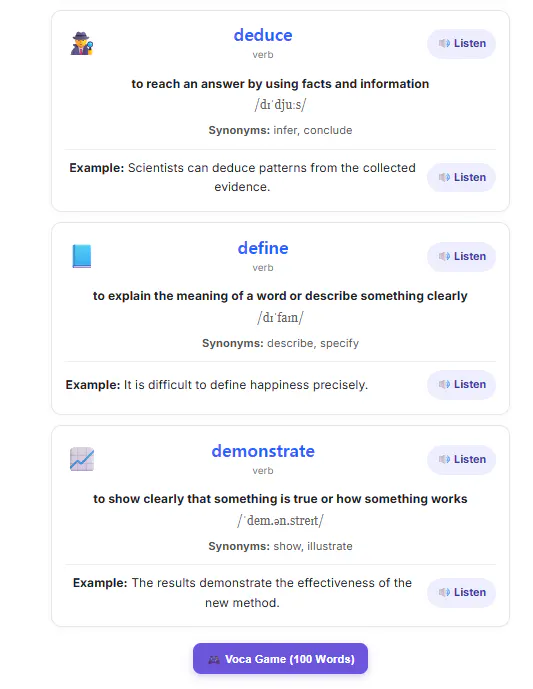Select the word heading define
Viewport: 533px width, 689px height.
[263, 248]
